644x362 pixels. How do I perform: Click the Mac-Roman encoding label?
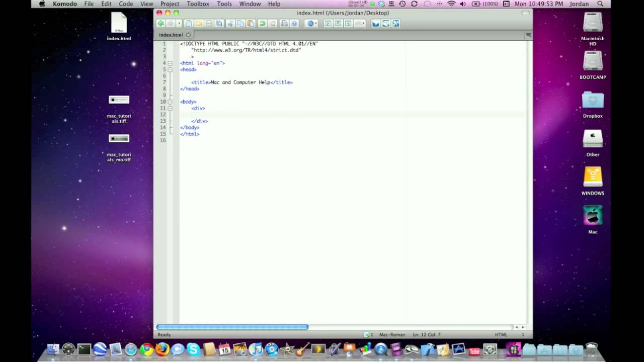point(392,334)
